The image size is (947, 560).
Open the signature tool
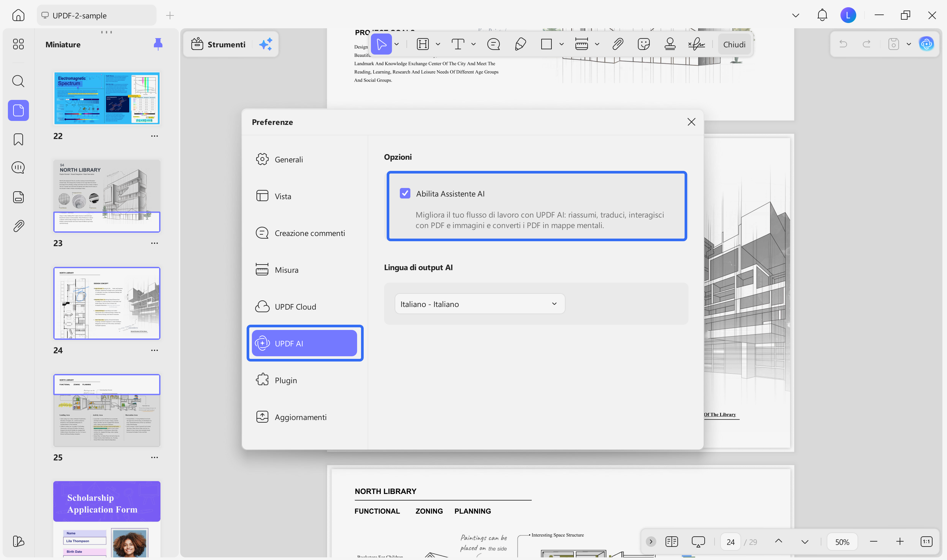click(696, 44)
